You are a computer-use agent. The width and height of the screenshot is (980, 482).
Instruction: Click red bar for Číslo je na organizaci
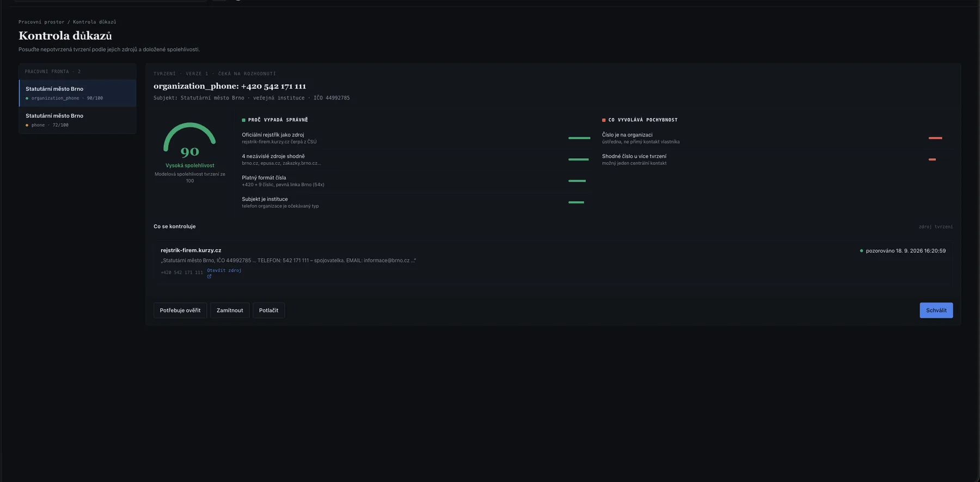pos(935,138)
